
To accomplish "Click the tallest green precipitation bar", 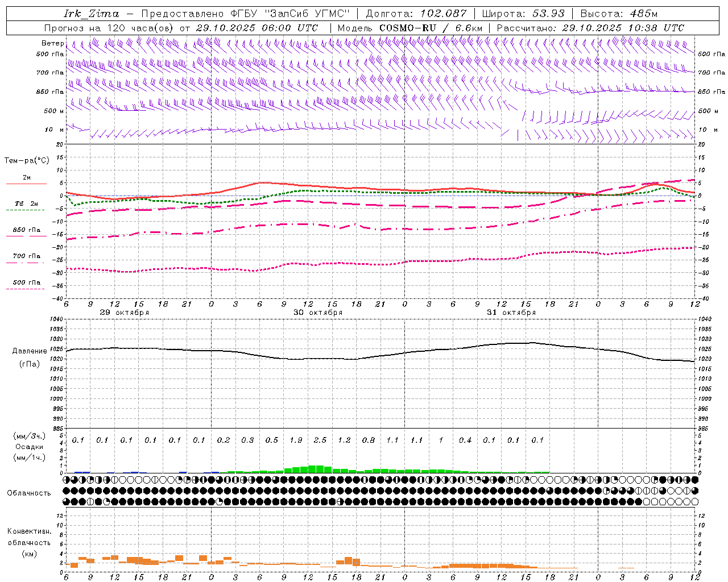I will pos(316,469).
